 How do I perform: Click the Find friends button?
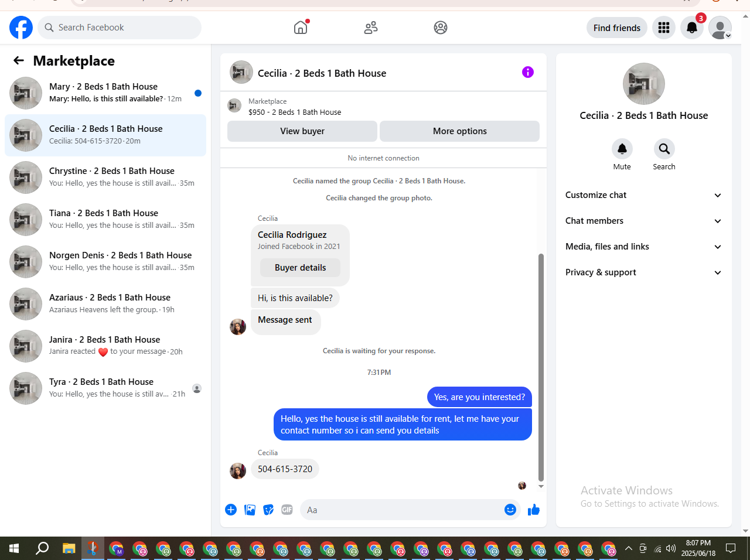tap(617, 28)
